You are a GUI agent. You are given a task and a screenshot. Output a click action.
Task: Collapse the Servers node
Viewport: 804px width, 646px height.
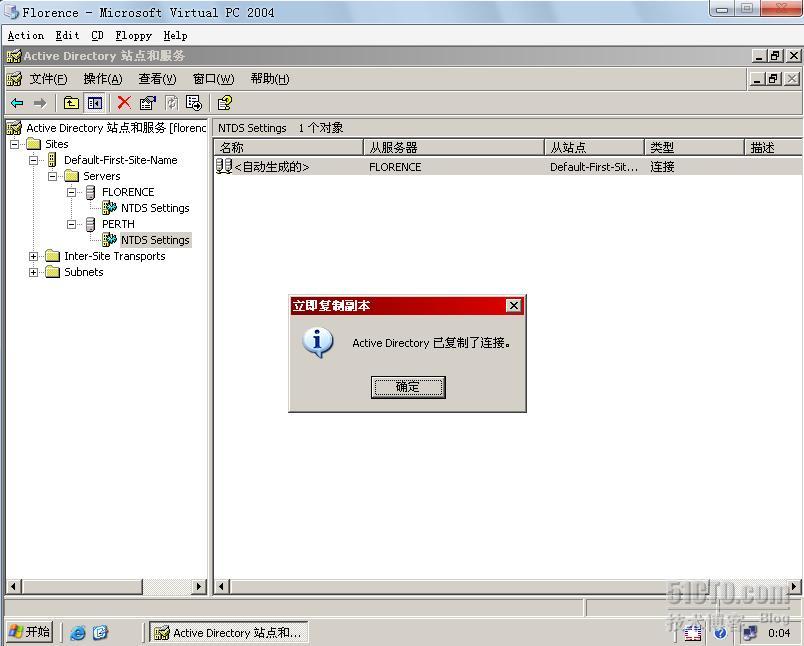point(52,176)
